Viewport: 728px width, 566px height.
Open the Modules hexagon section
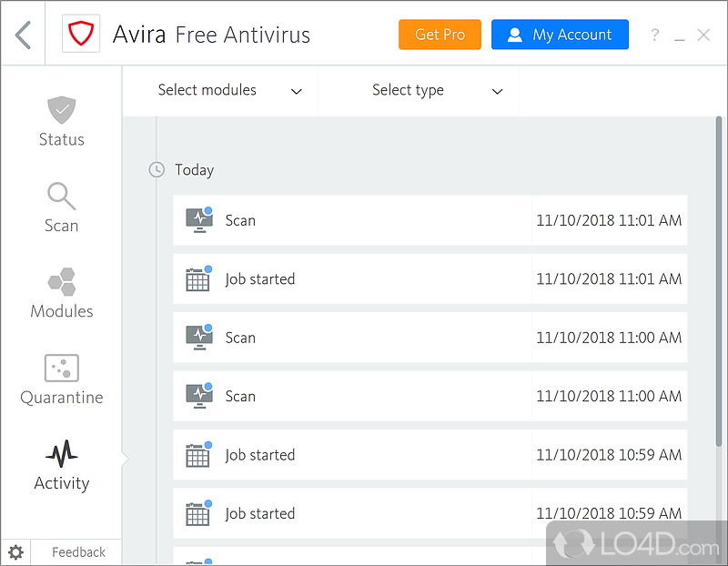[61, 294]
